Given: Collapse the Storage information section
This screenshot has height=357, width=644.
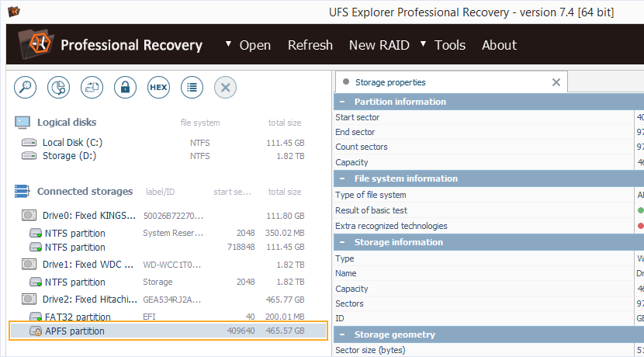Looking at the screenshot, I should 342,242.
